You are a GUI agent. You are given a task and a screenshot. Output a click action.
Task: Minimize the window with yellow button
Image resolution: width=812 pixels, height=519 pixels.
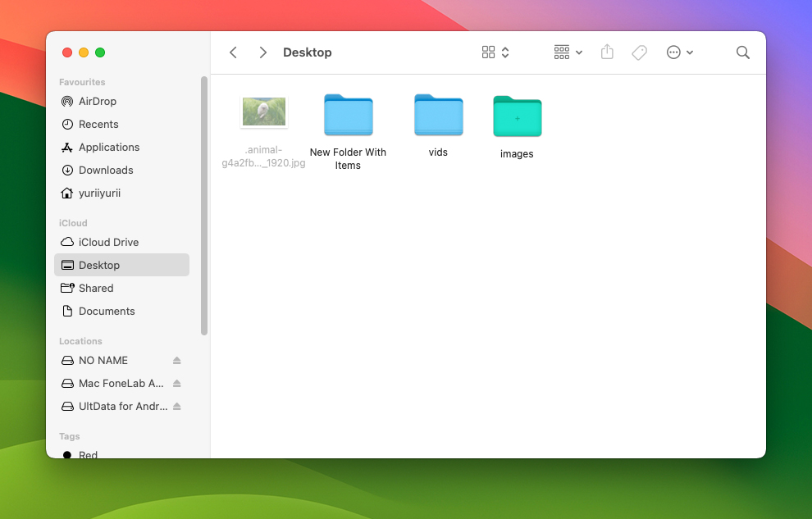[84, 52]
